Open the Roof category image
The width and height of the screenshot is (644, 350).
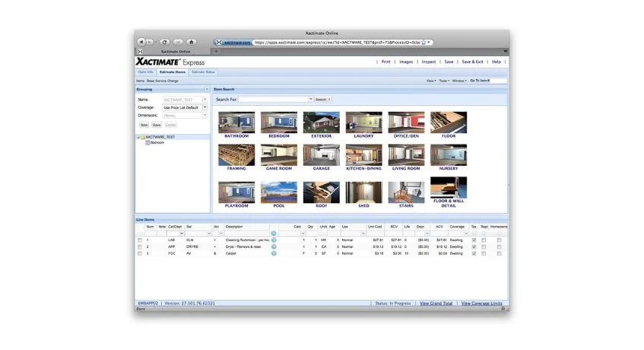coord(321,192)
